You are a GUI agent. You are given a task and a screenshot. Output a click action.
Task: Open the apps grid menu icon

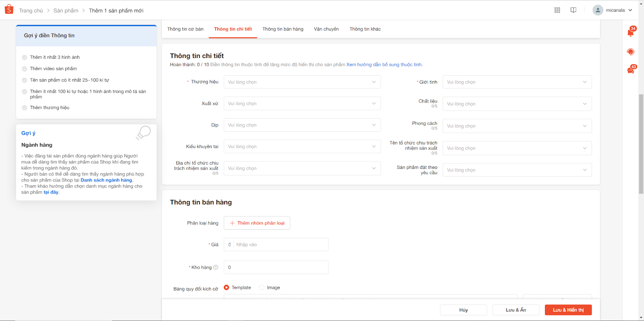coord(557,10)
